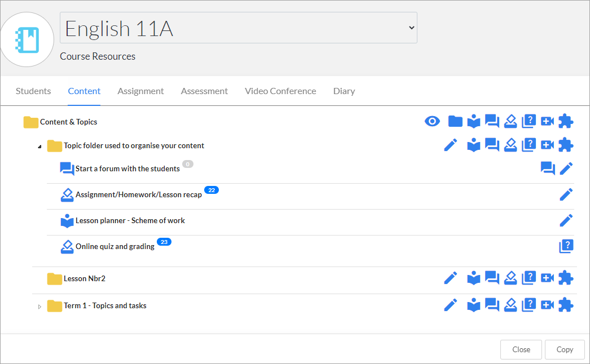Quiz icon at right of Online quiz and grading
The image size is (590, 364).
coord(566,246)
